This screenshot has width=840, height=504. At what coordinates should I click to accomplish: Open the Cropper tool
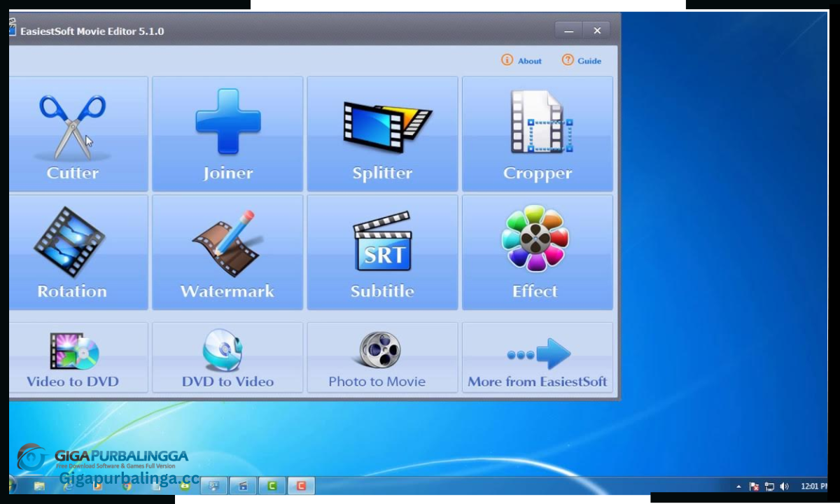point(538,134)
